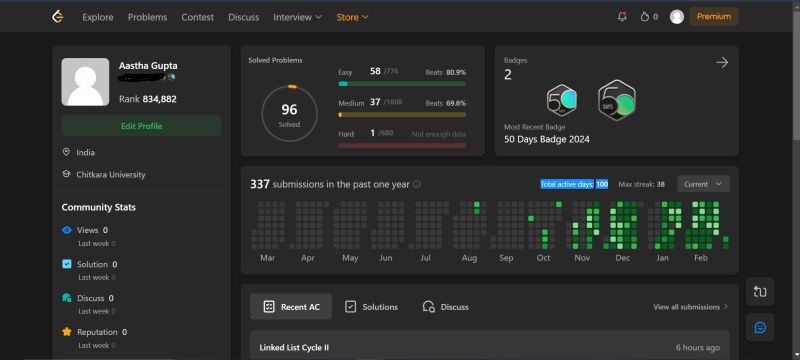Click the streak flame counter icon
This screenshot has width=800, height=360.
(x=644, y=17)
